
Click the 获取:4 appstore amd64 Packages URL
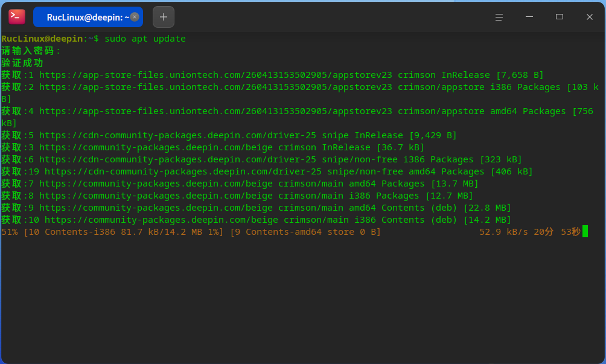point(215,111)
